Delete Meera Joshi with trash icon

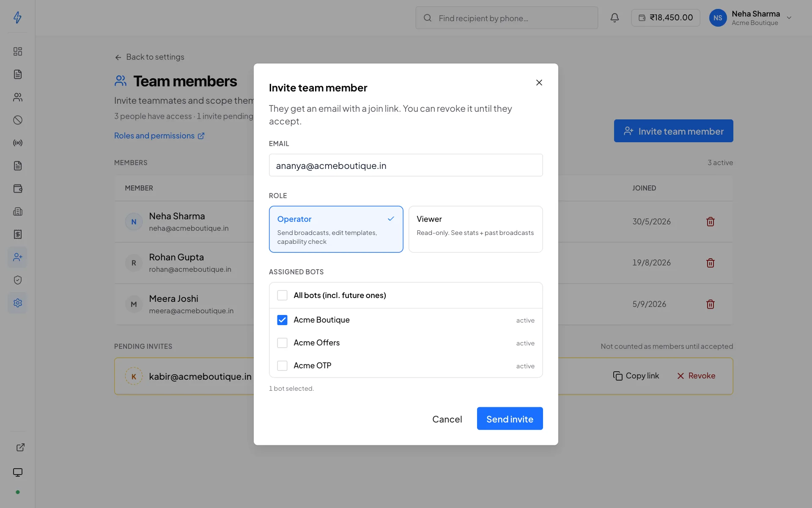(710, 304)
